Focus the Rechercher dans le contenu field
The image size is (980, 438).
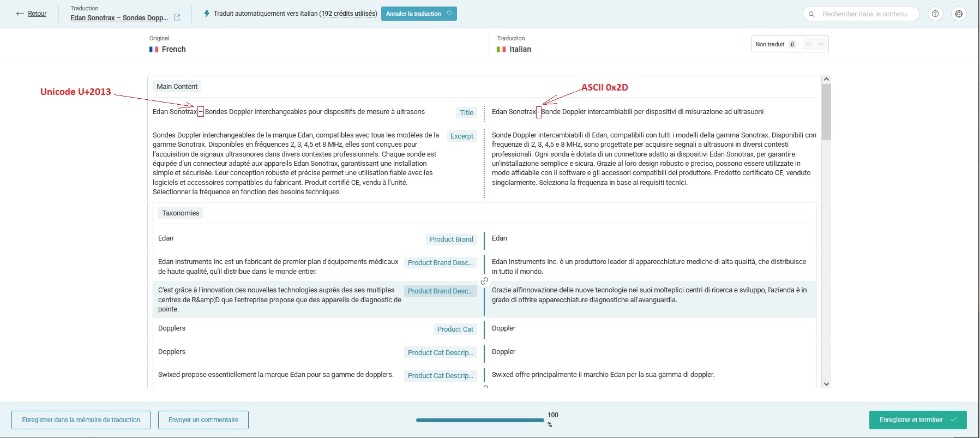862,14
